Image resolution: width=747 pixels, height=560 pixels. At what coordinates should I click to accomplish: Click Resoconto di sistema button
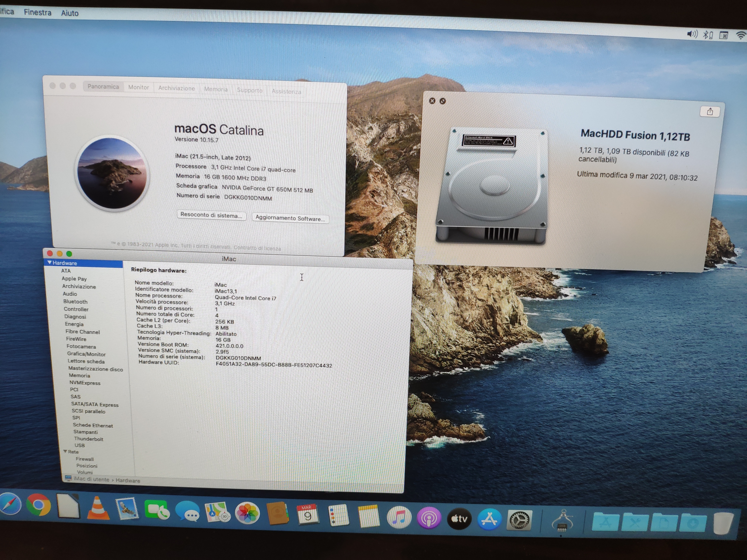point(211,215)
